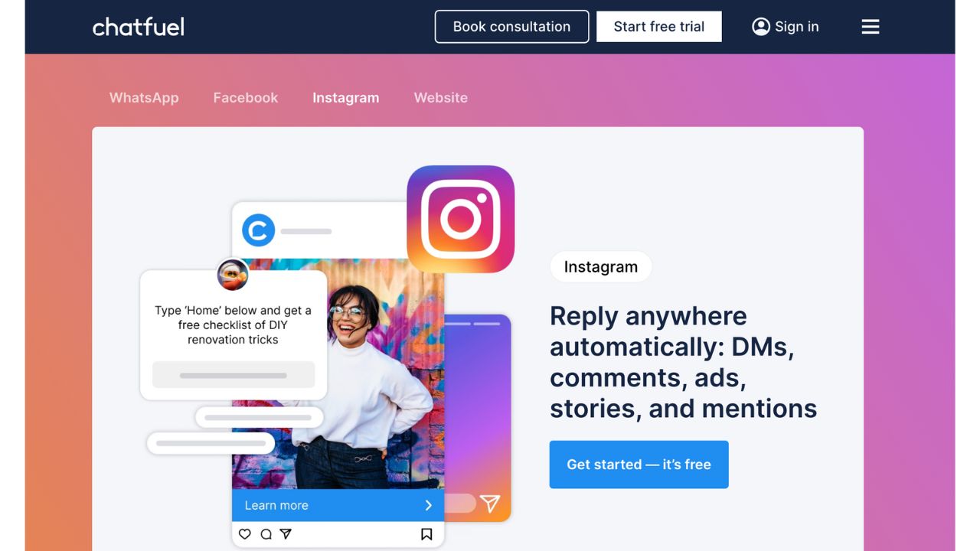Click the large Instagram logo icon

tap(461, 219)
